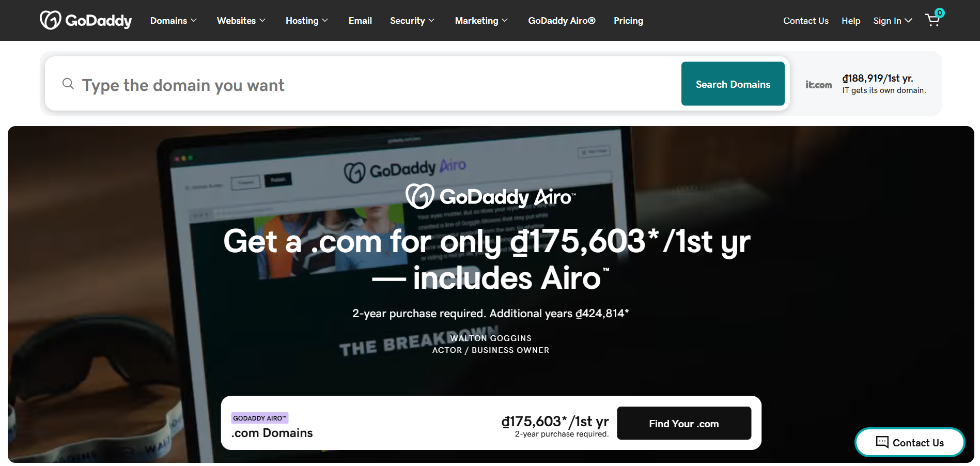Image resolution: width=980 pixels, height=466 pixels.
Task: Open the Marketing dropdown
Action: click(481, 21)
